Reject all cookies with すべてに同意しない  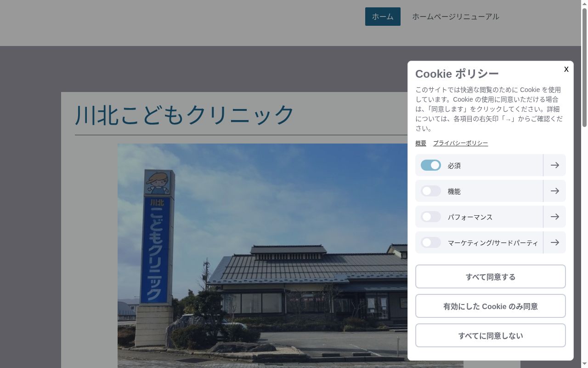pos(491,335)
